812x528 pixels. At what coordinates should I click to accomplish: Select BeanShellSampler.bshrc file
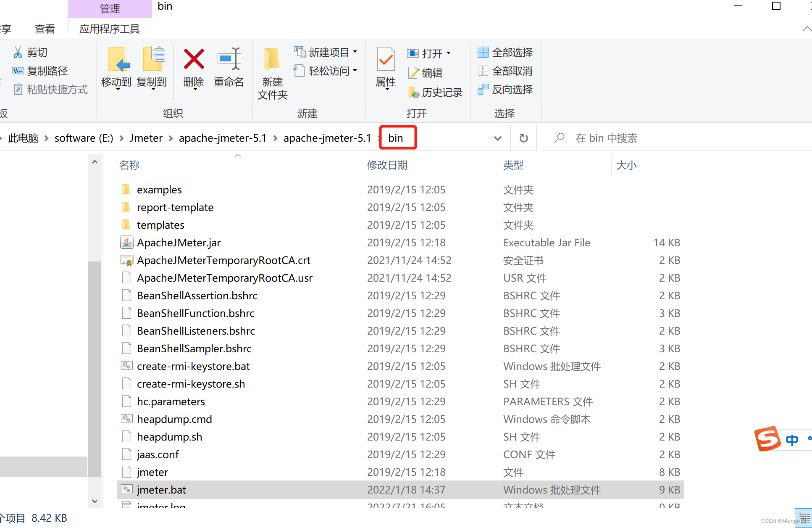[x=194, y=348]
